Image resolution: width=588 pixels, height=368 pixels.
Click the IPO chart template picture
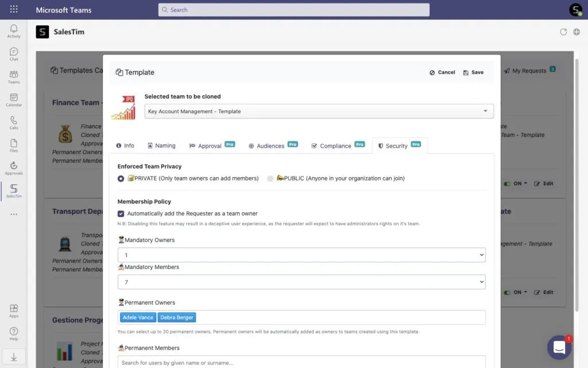tap(124, 108)
